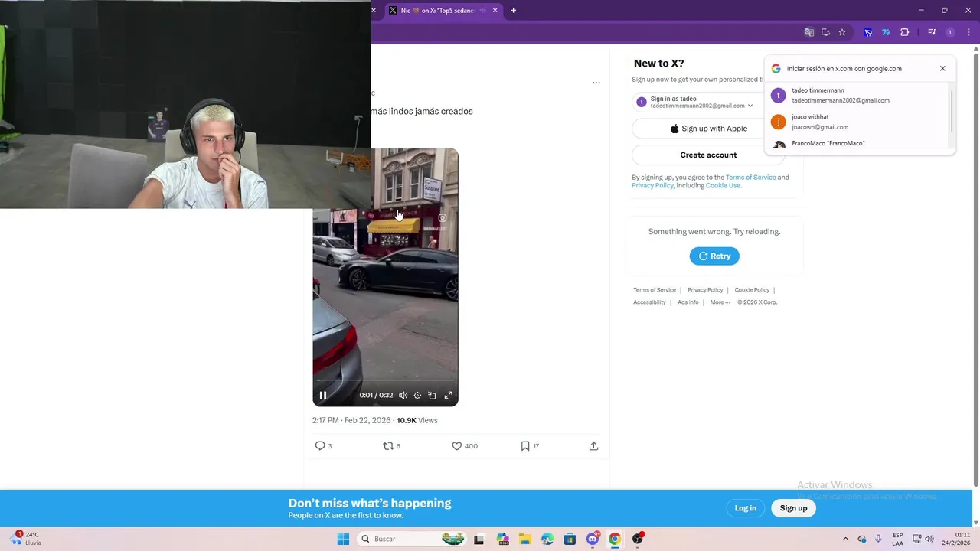Click Sign in as tadeo button
Viewport: 980px width, 551px height.
point(696,102)
